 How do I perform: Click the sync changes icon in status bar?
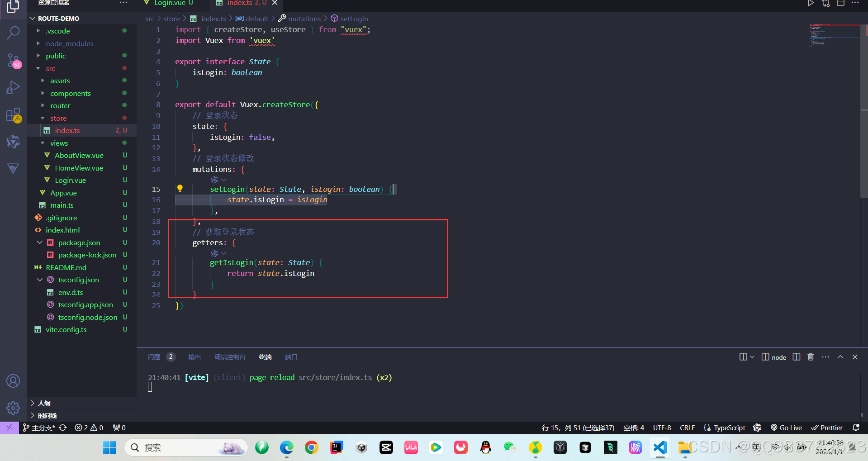pyautogui.click(x=63, y=428)
